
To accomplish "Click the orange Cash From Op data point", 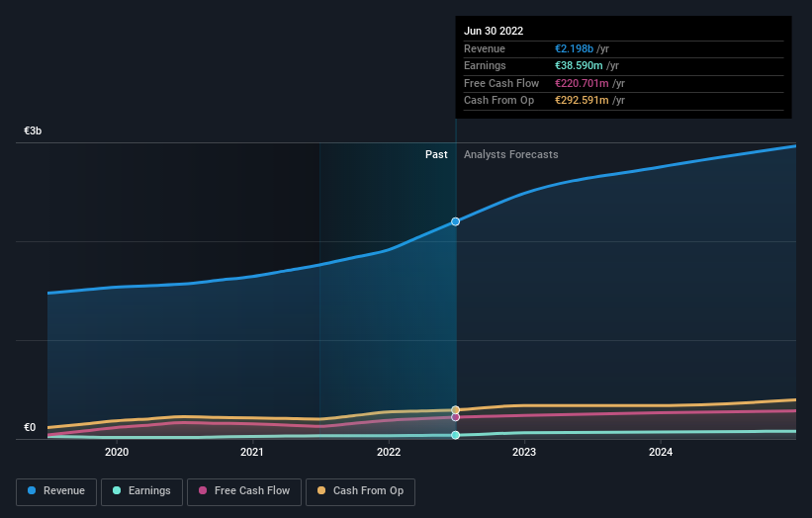I will (455, 410).
